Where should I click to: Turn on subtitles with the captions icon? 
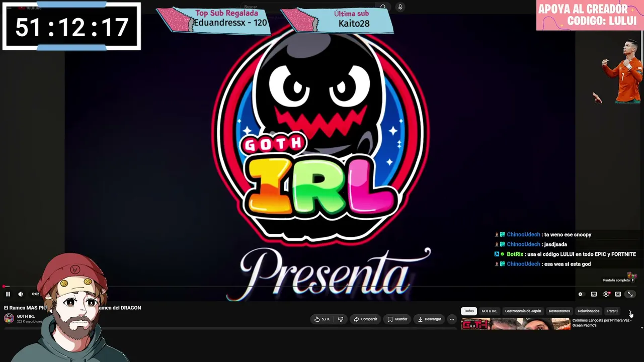pos(594,294)
